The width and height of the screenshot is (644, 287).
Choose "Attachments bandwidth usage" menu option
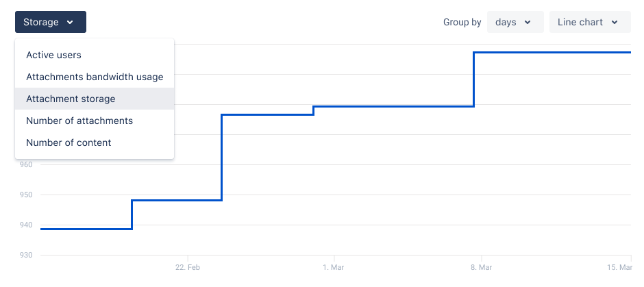click(94, 77)
